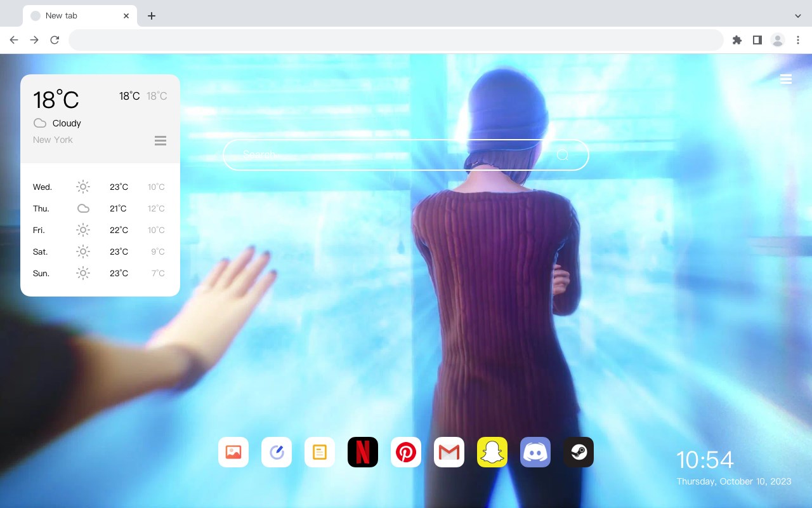Click the large 18°C current temperature

tap(56, 100)
